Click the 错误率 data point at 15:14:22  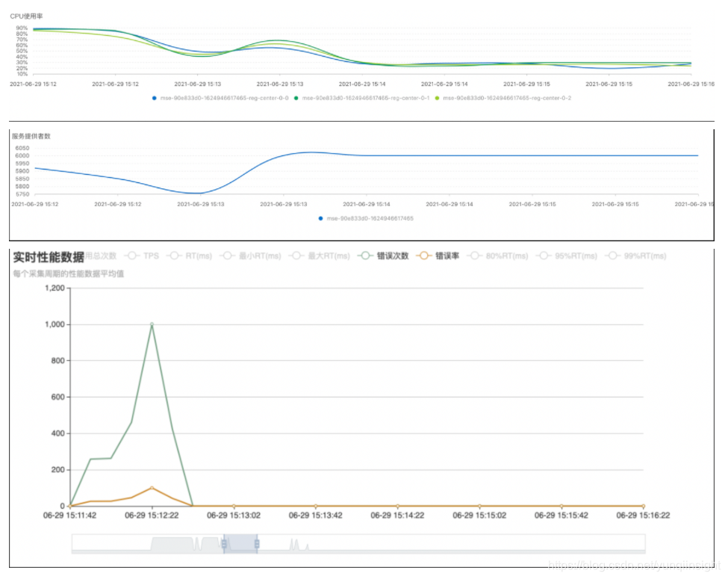click(397, 506)
